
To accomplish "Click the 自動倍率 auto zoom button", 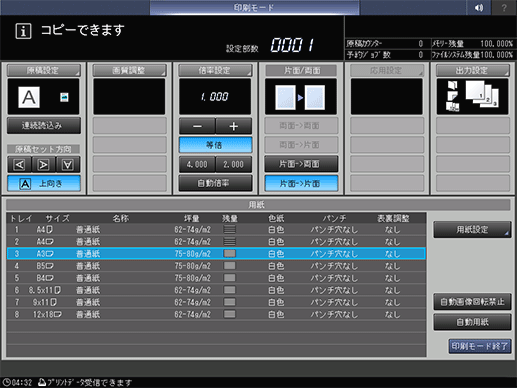I will point(215,183).
